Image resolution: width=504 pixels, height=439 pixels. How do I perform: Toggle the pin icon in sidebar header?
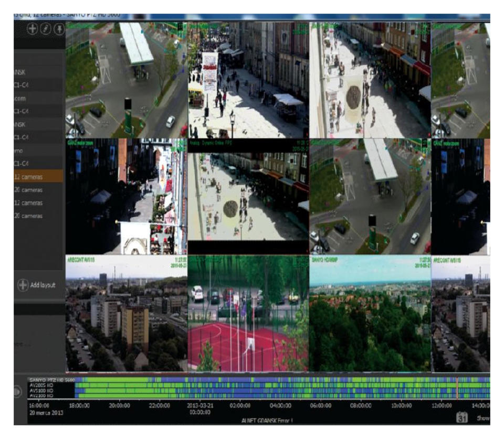[x=59, y=29]
